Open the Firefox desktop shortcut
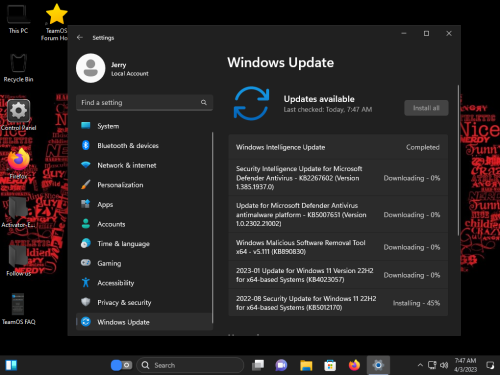The image size is (500, 375). (x=18, y=163)
